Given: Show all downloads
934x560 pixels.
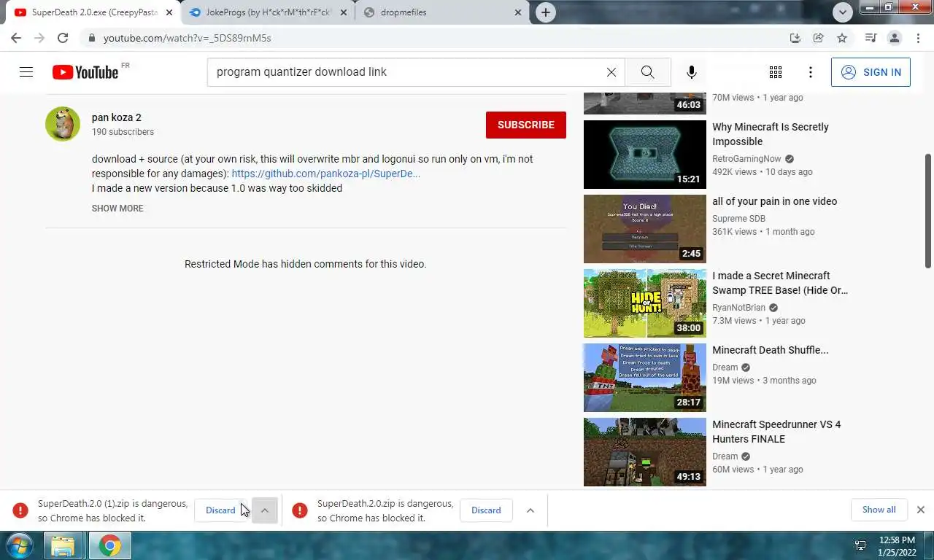Looking at the screenshot, I should point(879,510).
